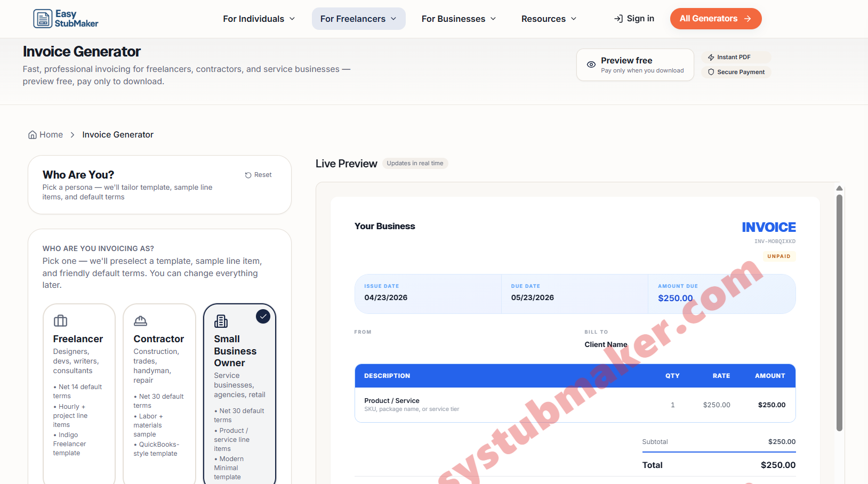The image size is (868, 484).
Task: Select the Small Business Owner persona card
Action: (x=240, y=394)
